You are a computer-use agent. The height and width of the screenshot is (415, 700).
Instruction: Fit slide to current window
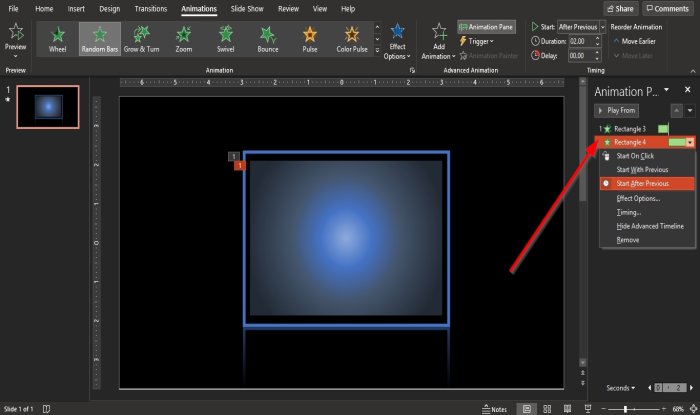click(x=693, y=409)
